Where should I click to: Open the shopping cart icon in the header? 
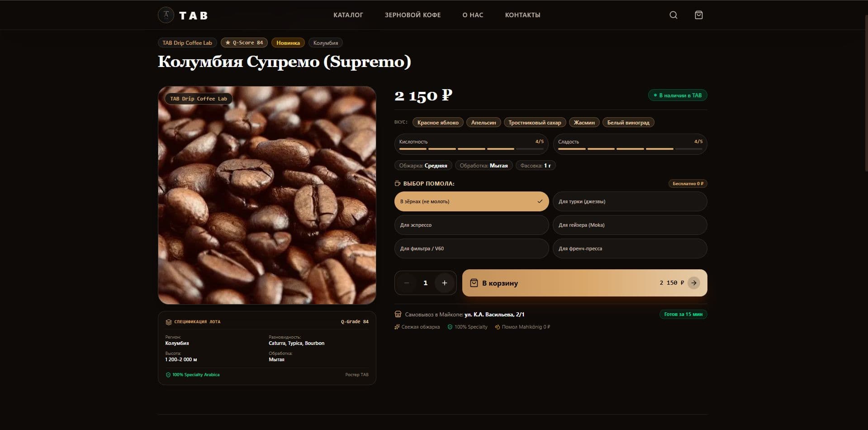pyautogui.click(x=699, y=15)
